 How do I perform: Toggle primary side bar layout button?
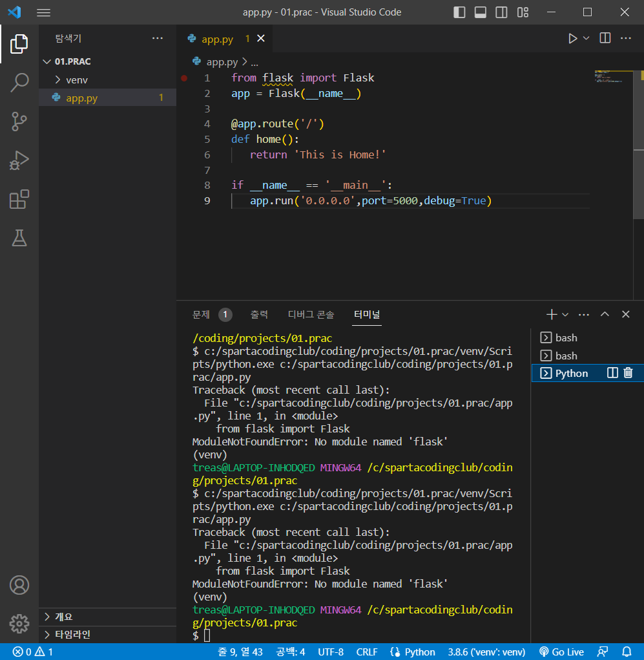coord(459,12)
